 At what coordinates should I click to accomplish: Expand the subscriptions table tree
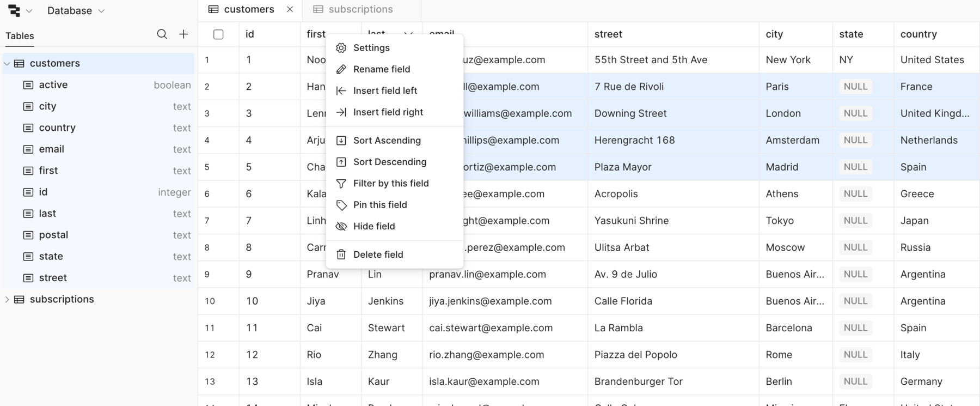(x=7, y=299)
